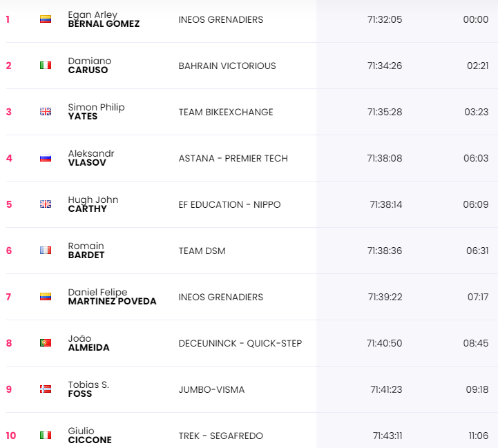This screenshot has width=498, height=448.
Task: Click the French flag beside Romain Bardet
Action: [x=46, y=251]
